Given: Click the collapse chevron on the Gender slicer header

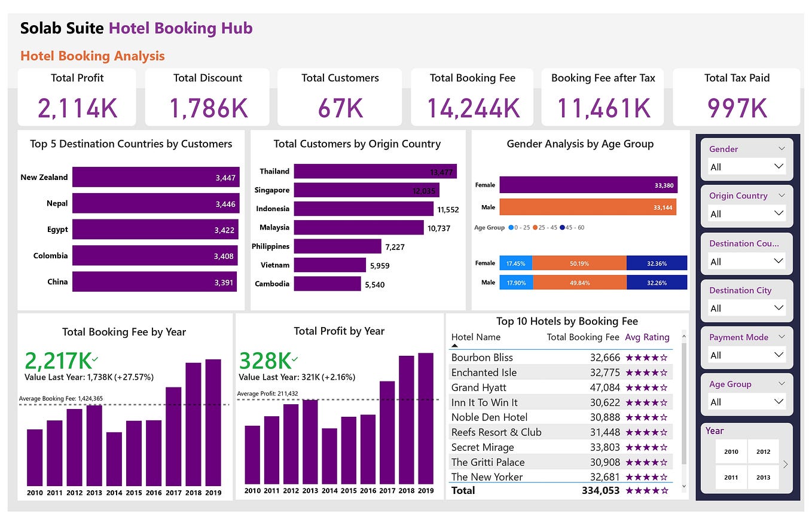Looking at the screenshot, I should [780, 148].
